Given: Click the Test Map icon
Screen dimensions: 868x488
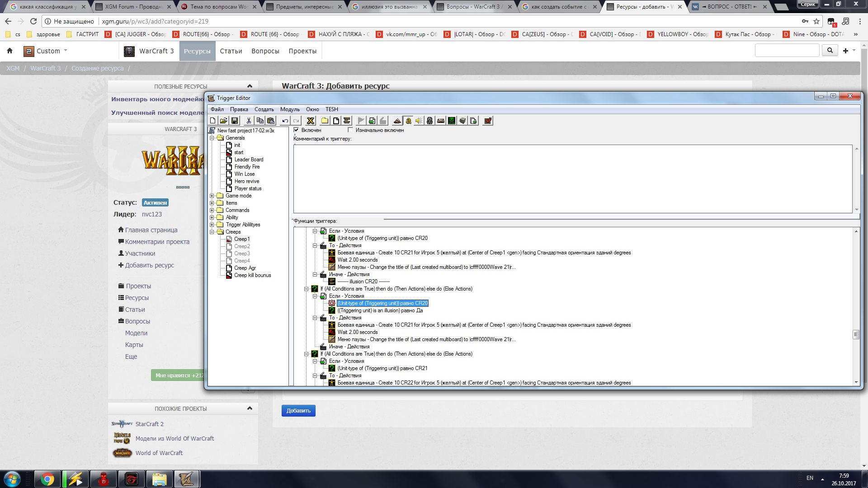Looking at the screenshot, I should pyautogui.click(x=488, y=121).
